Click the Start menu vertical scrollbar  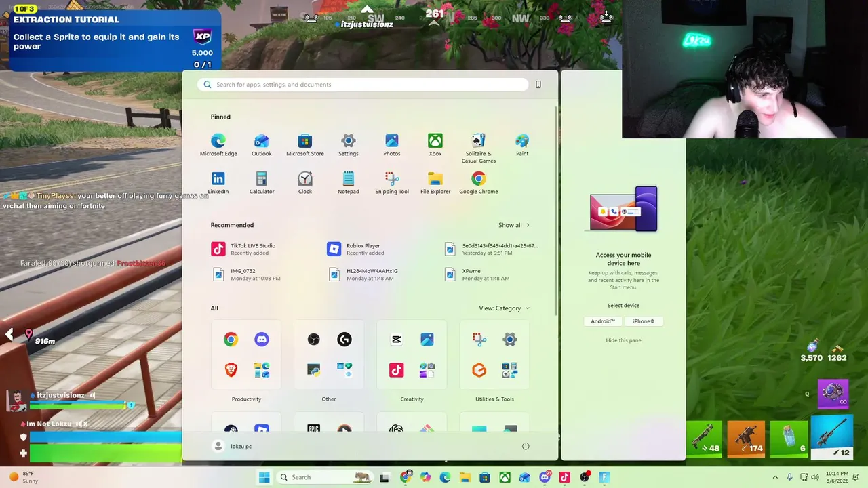tap(557, 210)
